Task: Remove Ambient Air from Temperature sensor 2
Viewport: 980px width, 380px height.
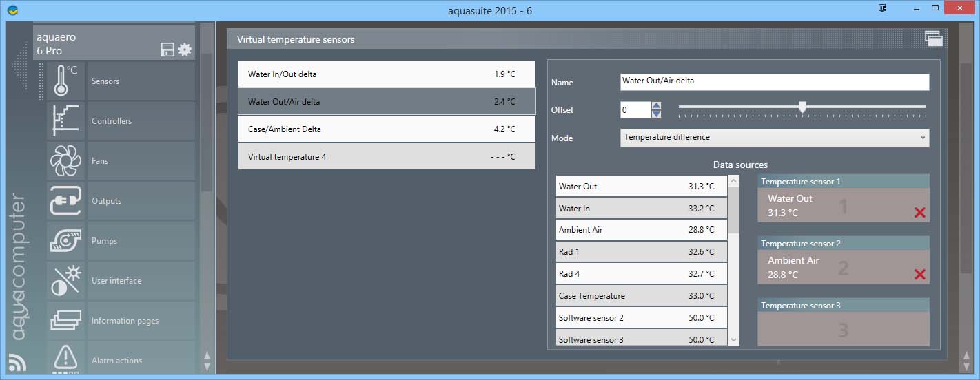Action: pos(919,275)
